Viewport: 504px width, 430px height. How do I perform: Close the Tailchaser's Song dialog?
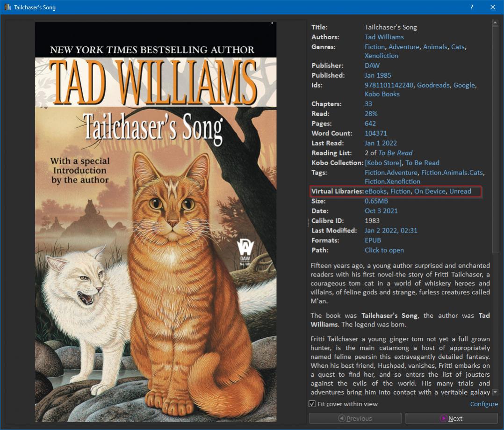tap(492, 7)
